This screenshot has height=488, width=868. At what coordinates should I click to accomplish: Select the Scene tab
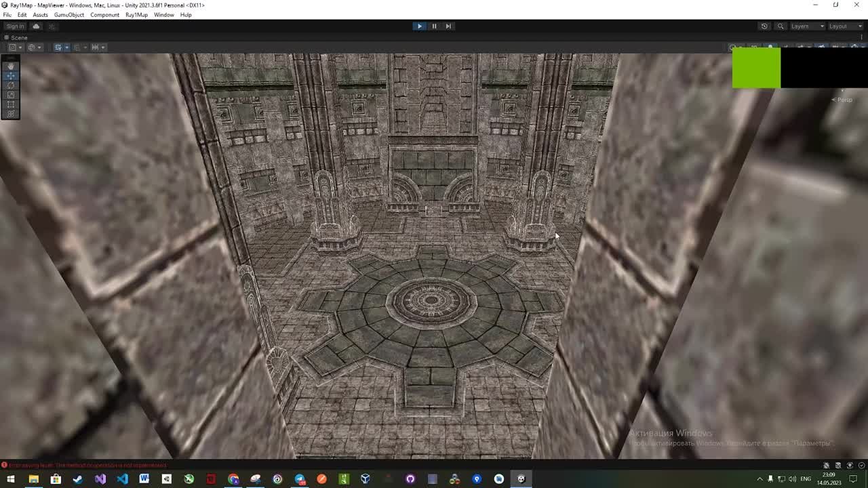point(16,38)
